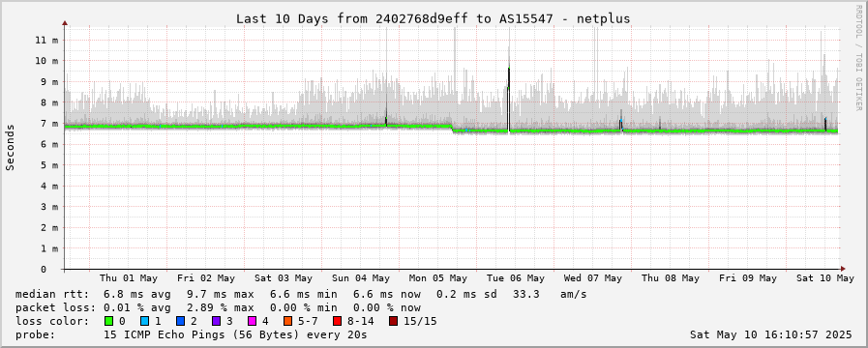This screenshot has width=868, height=348.
Task: Click the dark red 15/15 loss swatch
Action: [x=393, y=321]
